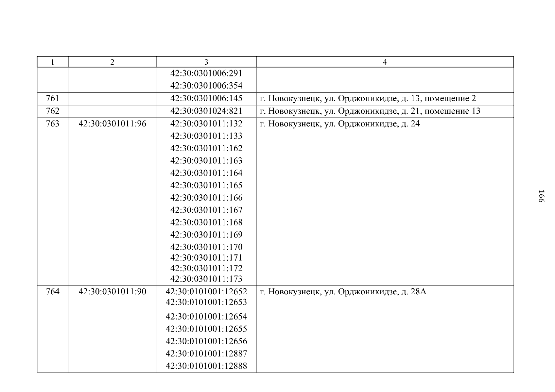
Task: Click cadastral number 42:30:0301011:90
Action: pyautogui.click(x=113, y=291)
